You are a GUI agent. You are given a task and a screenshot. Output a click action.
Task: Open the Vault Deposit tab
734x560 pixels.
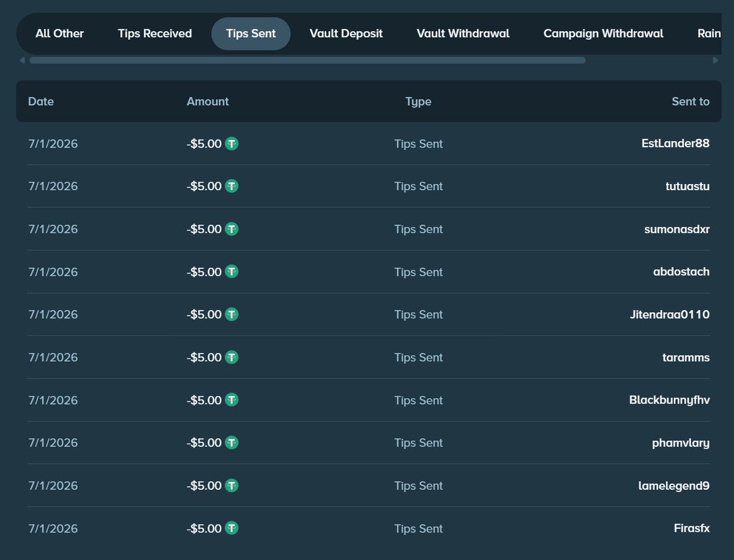346,34
